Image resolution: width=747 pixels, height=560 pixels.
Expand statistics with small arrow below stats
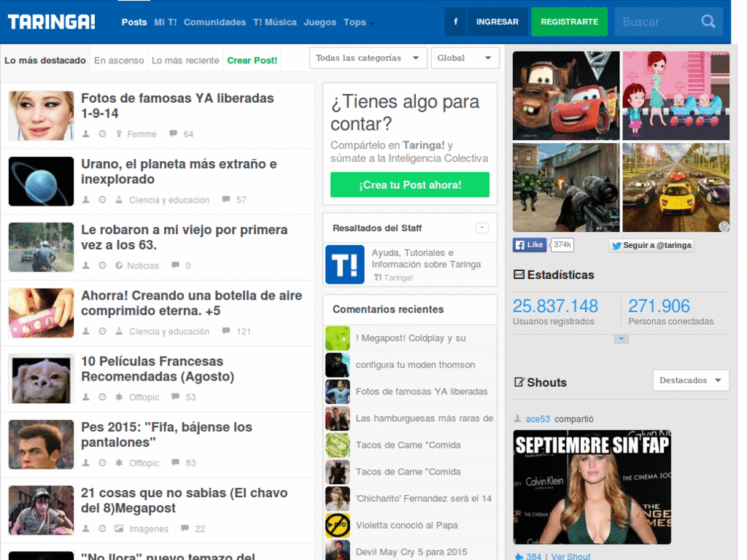click(621, 339)
